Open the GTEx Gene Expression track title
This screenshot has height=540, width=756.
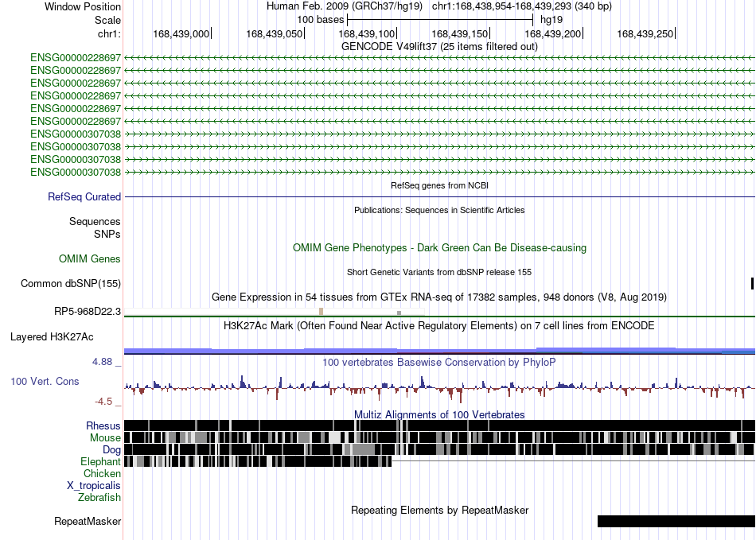(x=439, y=297)
